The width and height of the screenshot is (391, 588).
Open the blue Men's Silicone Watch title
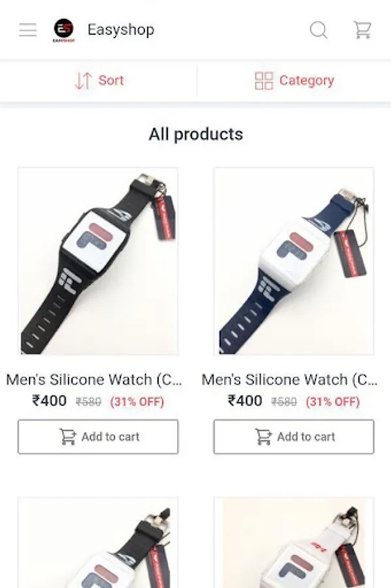[290, 380]
